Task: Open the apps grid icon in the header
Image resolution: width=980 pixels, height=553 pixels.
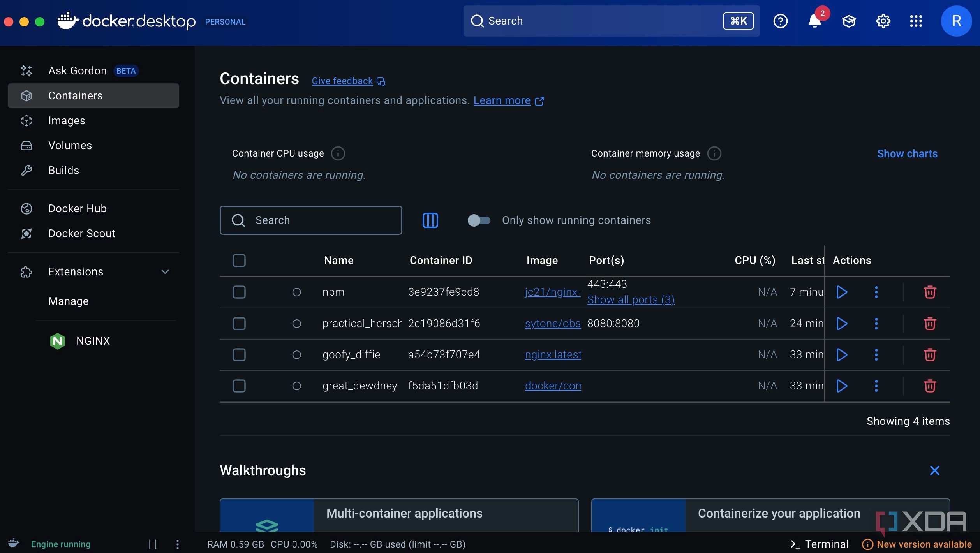Action: (x=916, y=21)
